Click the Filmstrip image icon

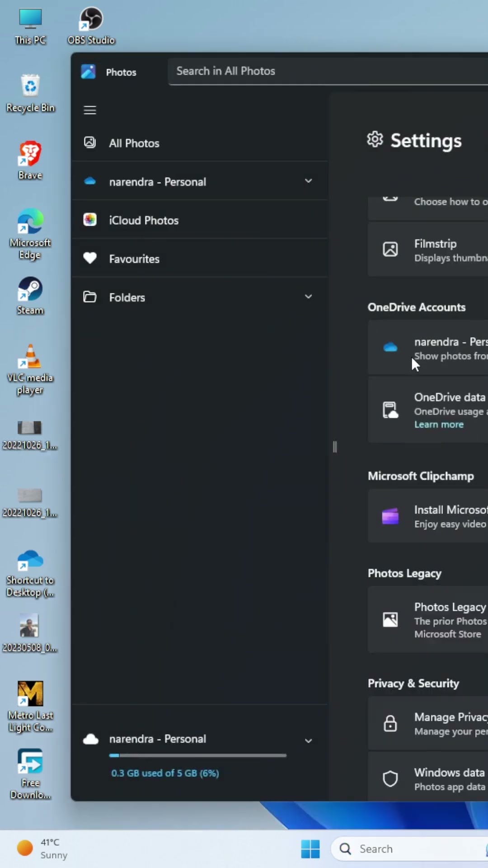tap(390, 249)
